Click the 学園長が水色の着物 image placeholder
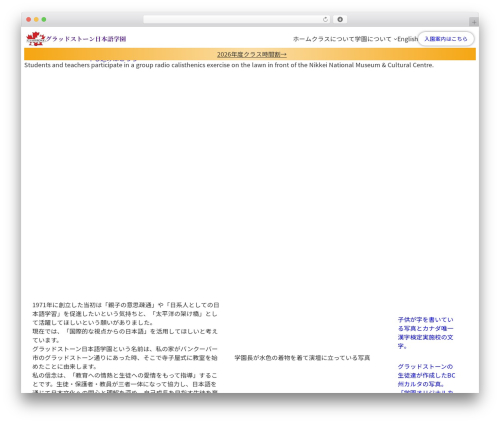The height and width of the screenshot is (423, 500). point(302,358)
